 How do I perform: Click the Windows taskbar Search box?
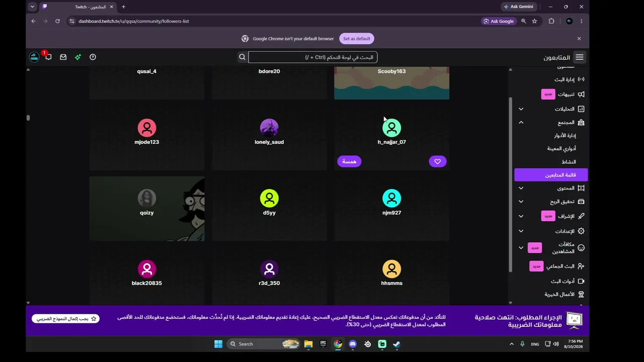[264, 344]
